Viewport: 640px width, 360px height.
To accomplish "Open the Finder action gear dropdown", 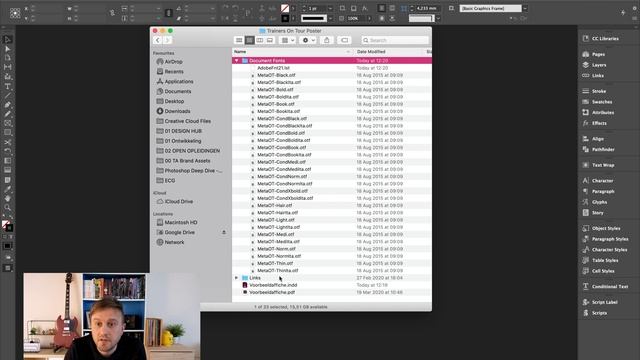I will pos(308,40).
